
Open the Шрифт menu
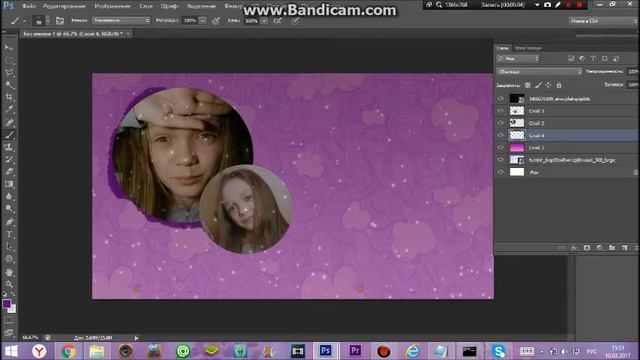(169, 6)
